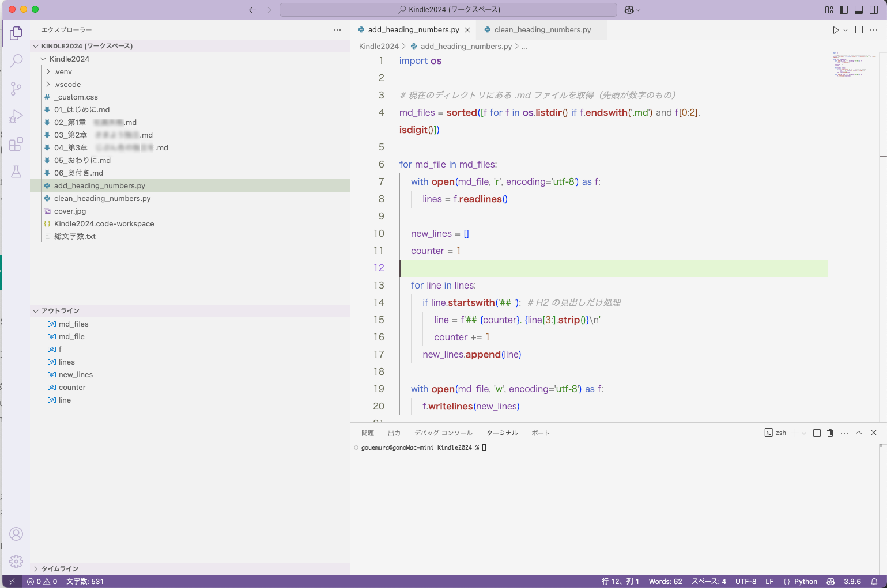Open the Run and Debug view
Viewport: 887px width, 588px height.
click(x=16, y=116)
